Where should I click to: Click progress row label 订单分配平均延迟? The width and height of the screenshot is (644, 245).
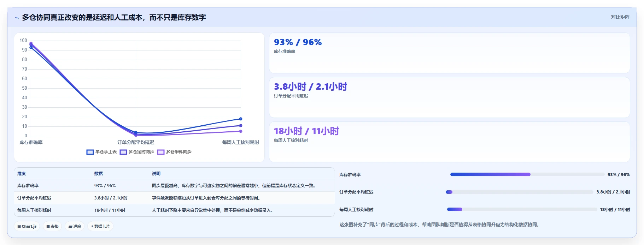(356, 192)
